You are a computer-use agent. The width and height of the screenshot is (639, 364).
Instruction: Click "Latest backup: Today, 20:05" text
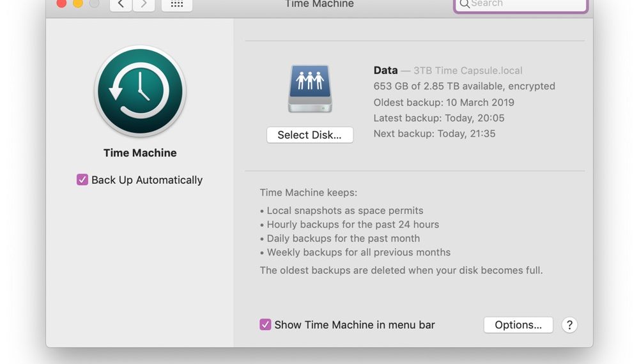[x=439, y=118]
